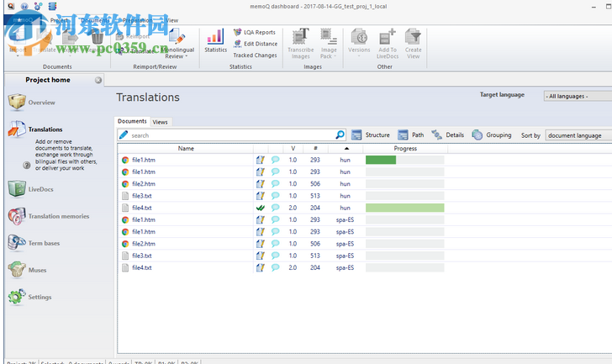Click the status icon of hun file2.htm
This screenshot has width=612, height=364.
[x=261, y=184]
